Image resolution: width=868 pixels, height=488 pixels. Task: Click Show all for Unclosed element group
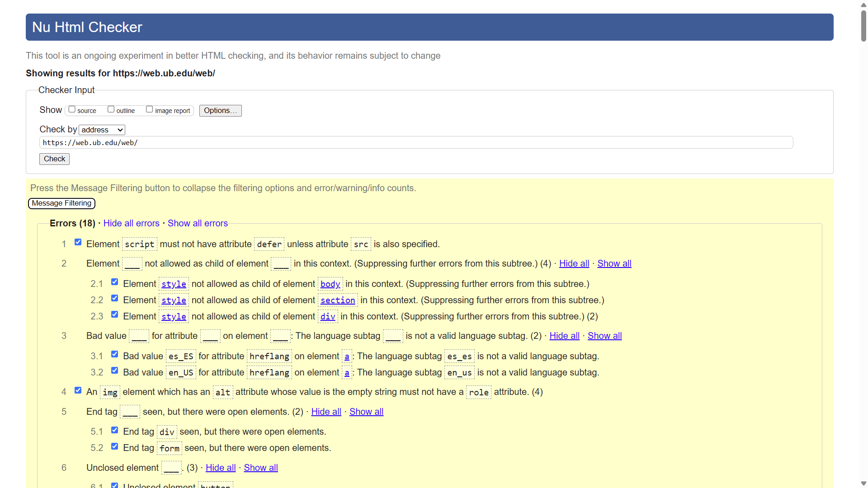(261, 468)
